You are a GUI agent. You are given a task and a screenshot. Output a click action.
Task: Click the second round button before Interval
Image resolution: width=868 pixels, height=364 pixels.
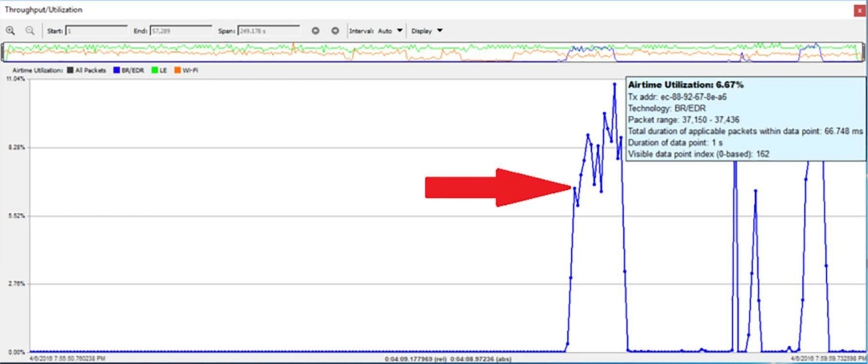(x=335, y=30)
